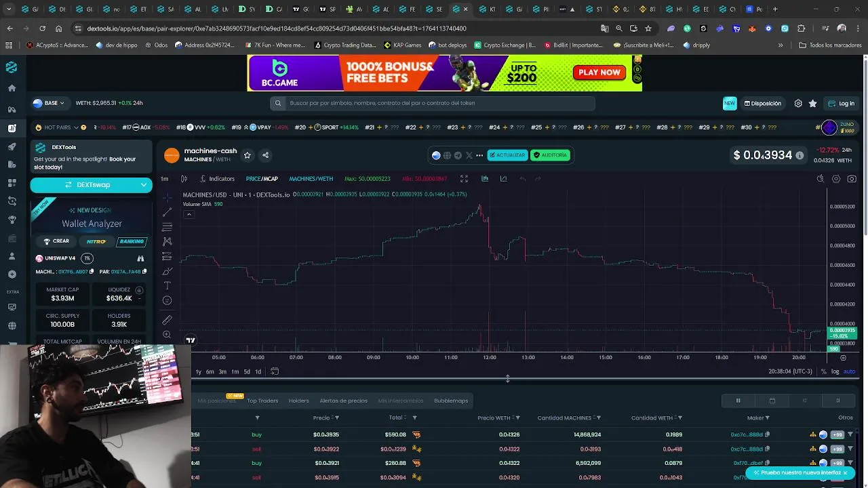Open the binoculars icon beside Uniswap V4
This screenshot has height=488, width=868.
point(140,258)
